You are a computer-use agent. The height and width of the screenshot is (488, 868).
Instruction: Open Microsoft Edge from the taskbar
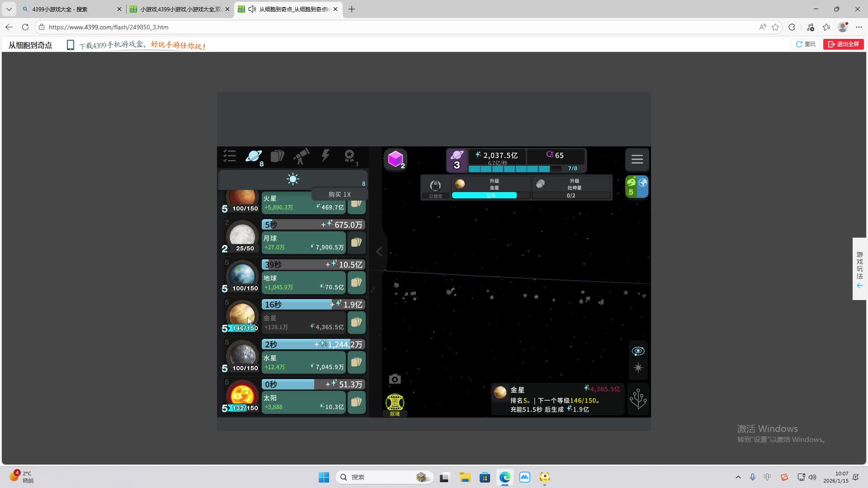tap(505, 477)
